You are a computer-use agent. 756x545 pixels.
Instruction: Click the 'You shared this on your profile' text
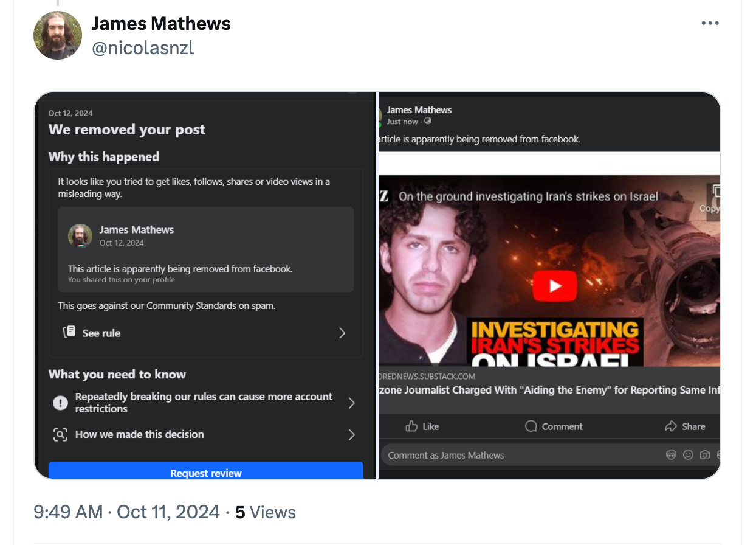122,280
